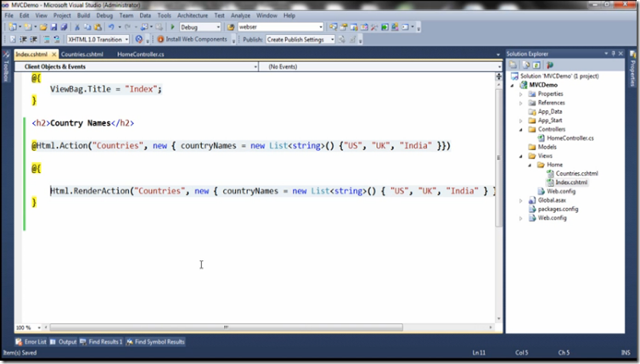Open the Project menu
The width and height of the screenshot is (640, 364).
click(x=62, y=15)
